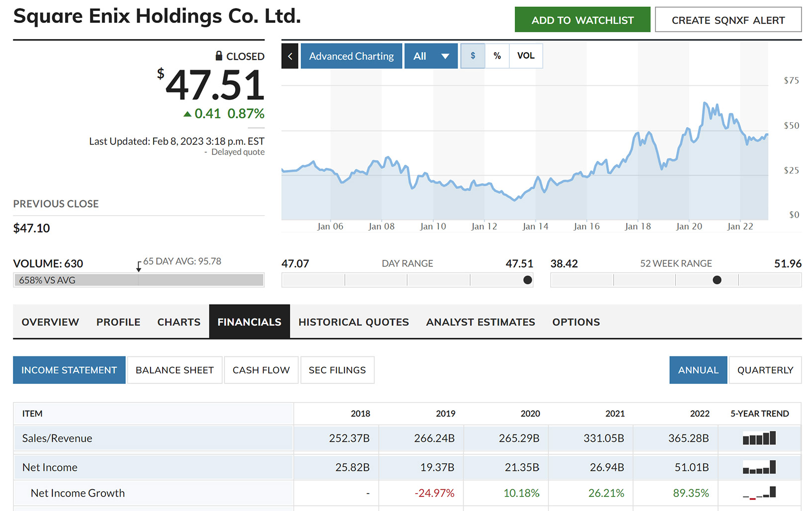Click the 26.21% growth value
The height and width of the screenshot is (511, 812).
pyautogui.click(x=606, y=493)
